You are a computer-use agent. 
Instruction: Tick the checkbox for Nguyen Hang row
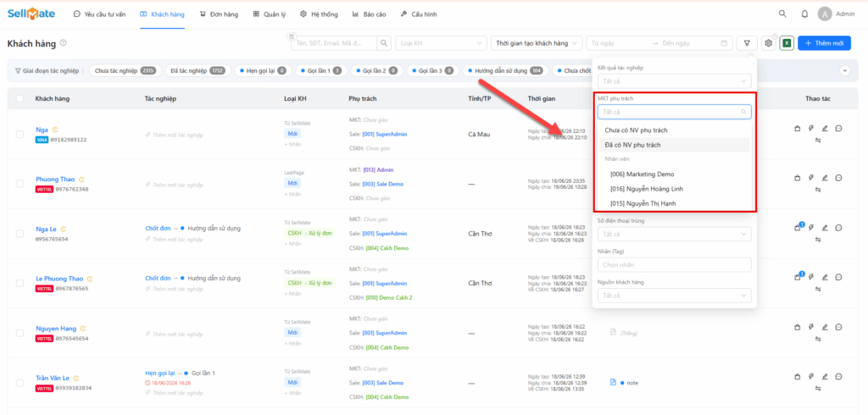click(x=20, y=333)
